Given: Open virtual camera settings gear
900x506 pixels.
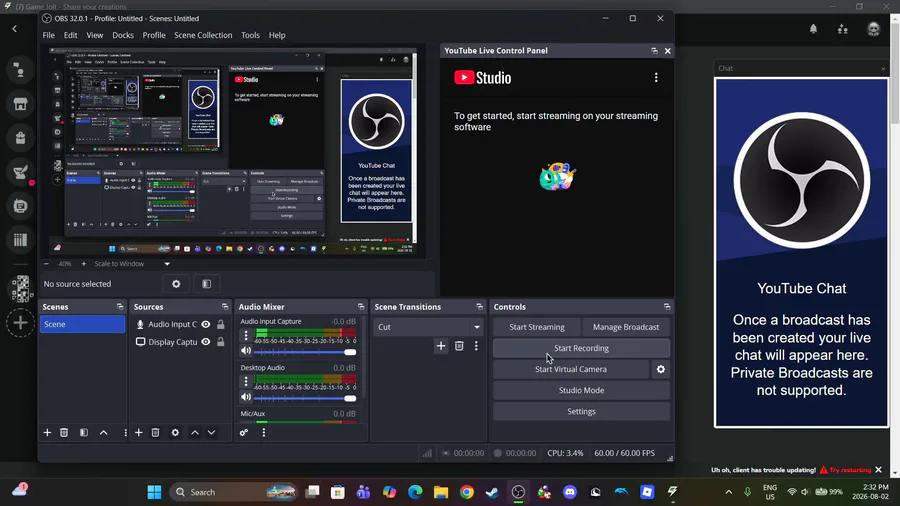Looking at the screenshot, I should pyautogui.click(x=661, y=369).
